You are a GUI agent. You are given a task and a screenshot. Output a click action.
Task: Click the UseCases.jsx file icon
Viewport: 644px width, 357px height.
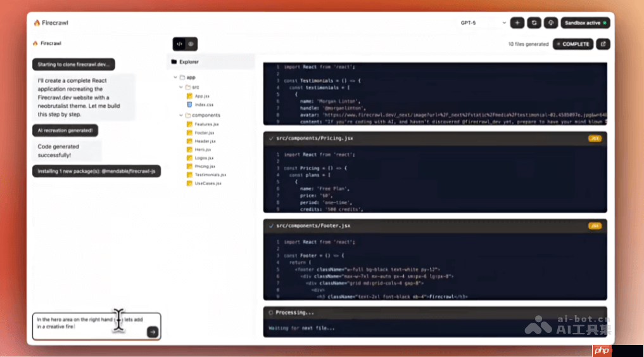pos(189,183)
